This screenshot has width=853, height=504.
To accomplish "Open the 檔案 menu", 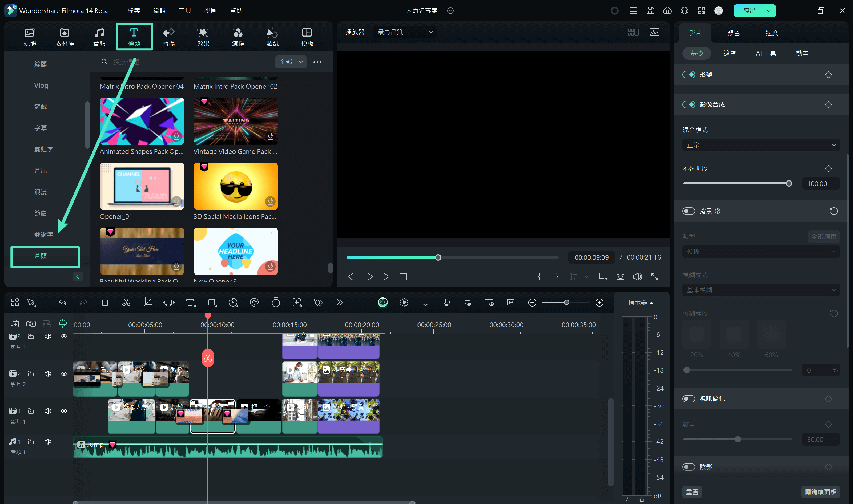I will (x=134, y=11).
